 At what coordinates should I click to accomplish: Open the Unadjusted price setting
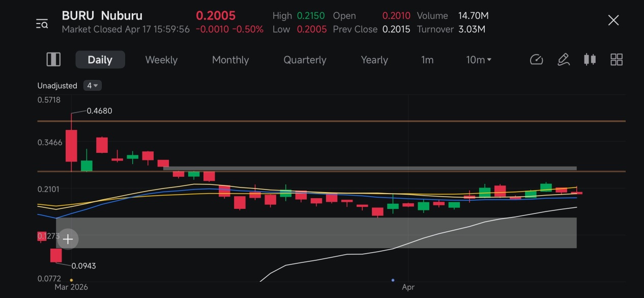pyautogui.click(x=57, y=86)
